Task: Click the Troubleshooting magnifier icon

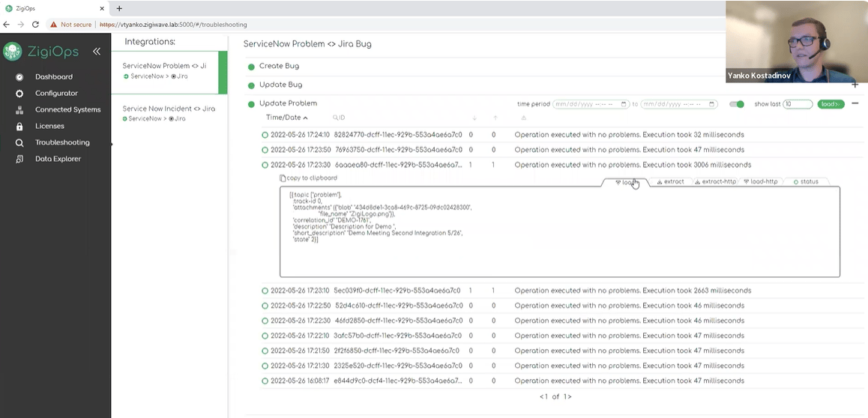Action: tap(19, 142)
